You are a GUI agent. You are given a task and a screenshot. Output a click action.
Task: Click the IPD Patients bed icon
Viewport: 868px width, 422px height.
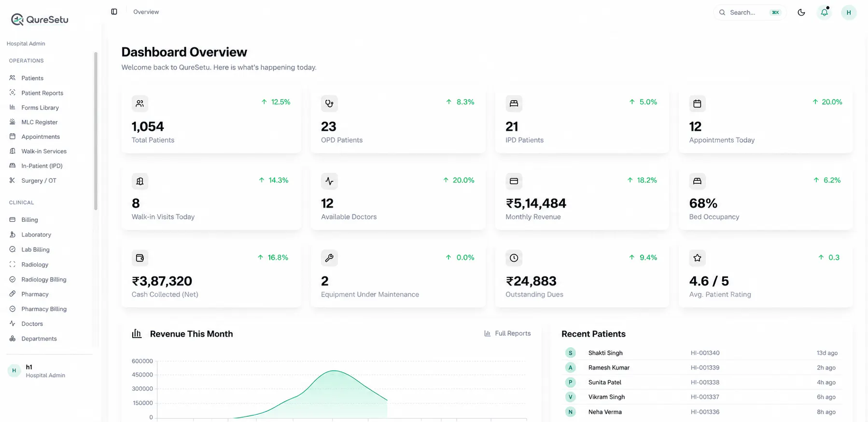click(x=514, y=103)
